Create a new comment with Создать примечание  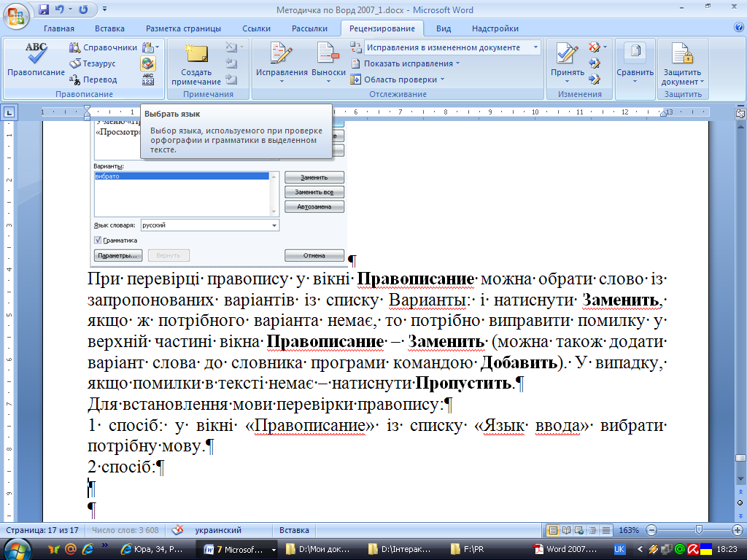coord(196,64)
